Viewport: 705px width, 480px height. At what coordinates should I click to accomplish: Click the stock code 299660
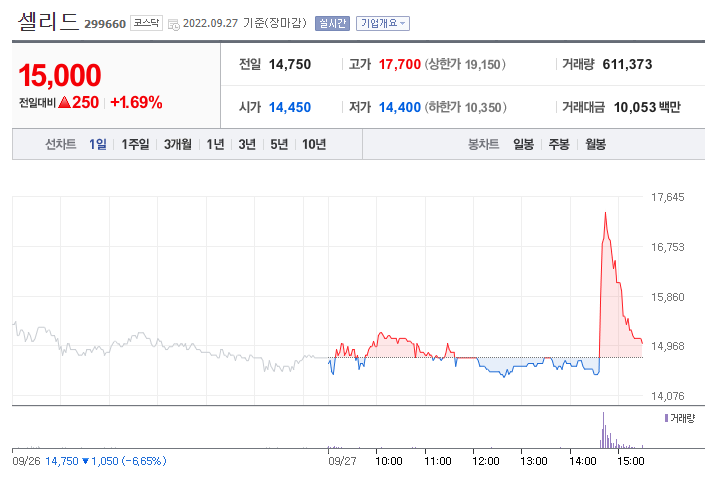(105, 24)
